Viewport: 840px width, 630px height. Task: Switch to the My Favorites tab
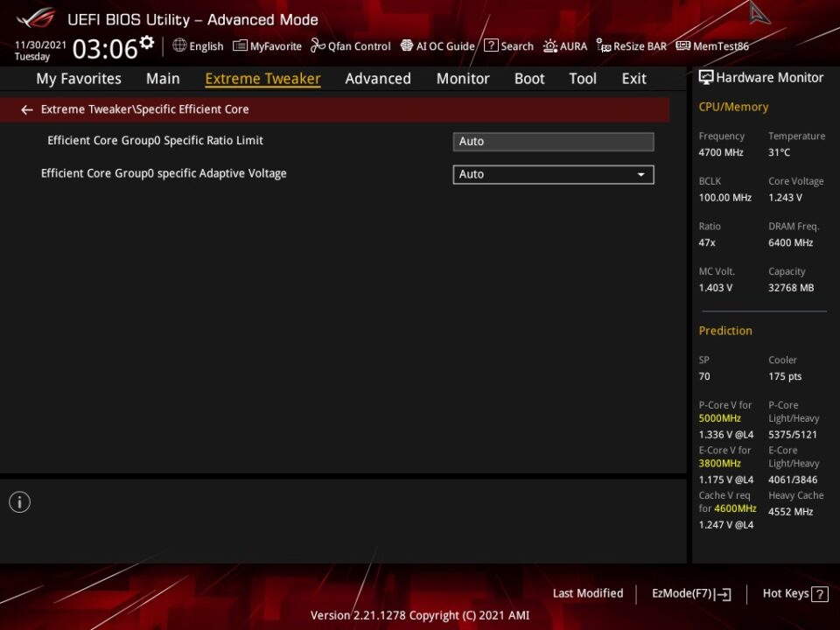79,79
